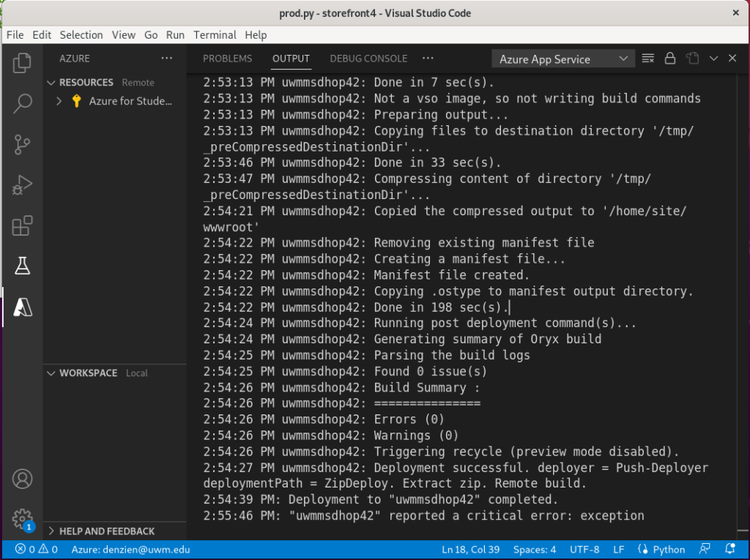The height and width of the screenshot is (560, 750).
Task: Click the feedback icon in status bar
Action: [705, 549]
